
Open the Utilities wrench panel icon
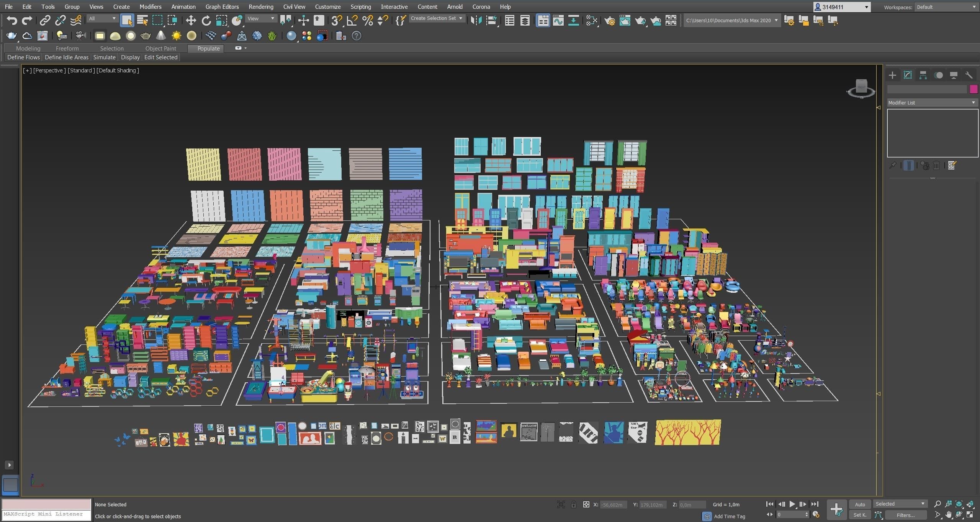969,75
